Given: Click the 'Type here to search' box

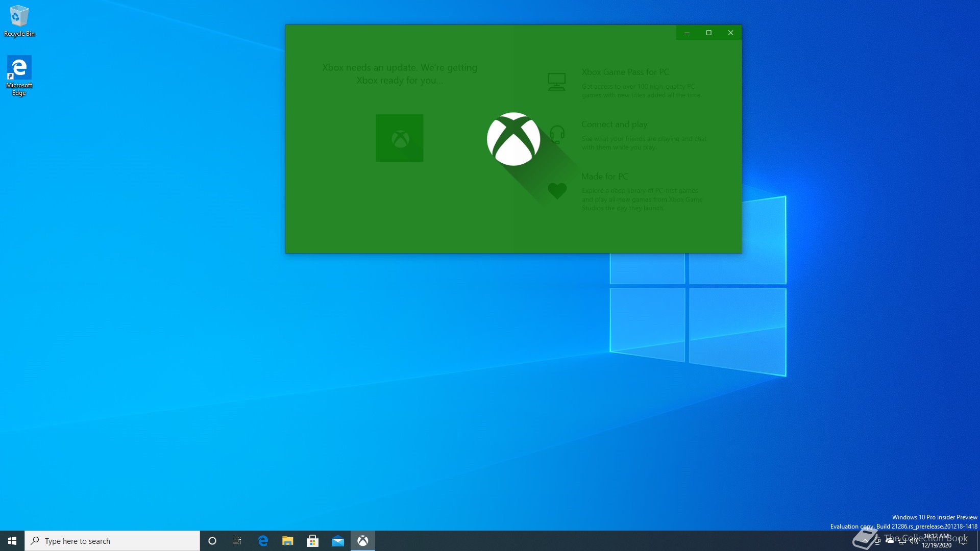Looking at the screenshot, I should 112,541.
